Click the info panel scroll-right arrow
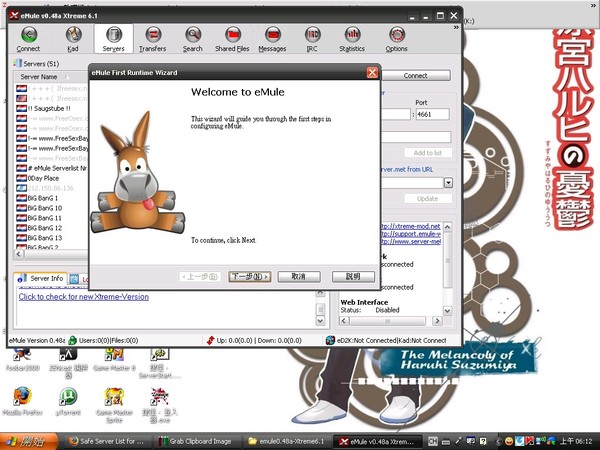The height and width of the screenshot is (450, 600). [x=437, y=321]
